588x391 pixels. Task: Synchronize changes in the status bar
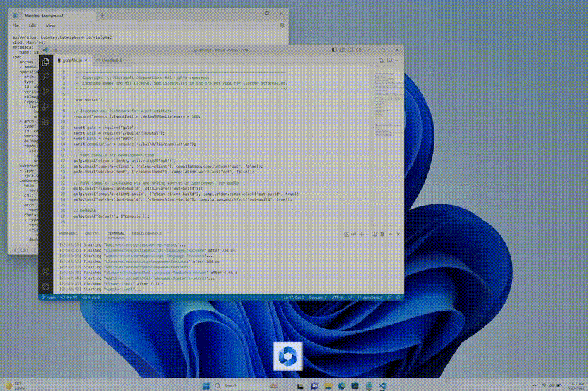click(70, 297)
